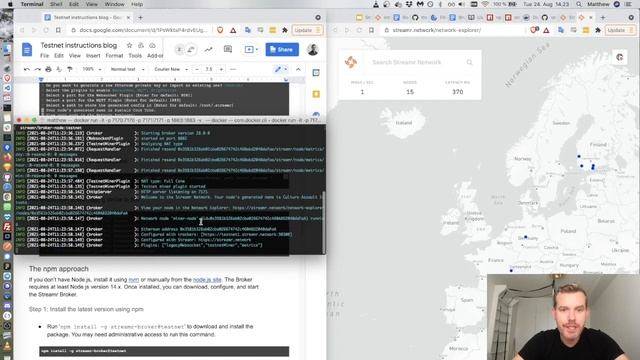Open Brave Rewards triangle in Docs window

click(x=233, y=30)
